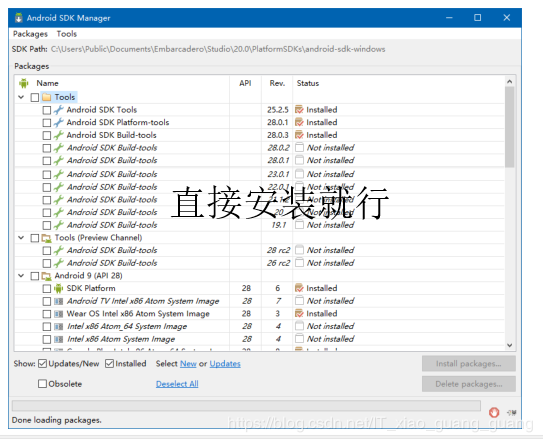Check Wear OS Intel x86 Atom checkbox

[47, 314]
